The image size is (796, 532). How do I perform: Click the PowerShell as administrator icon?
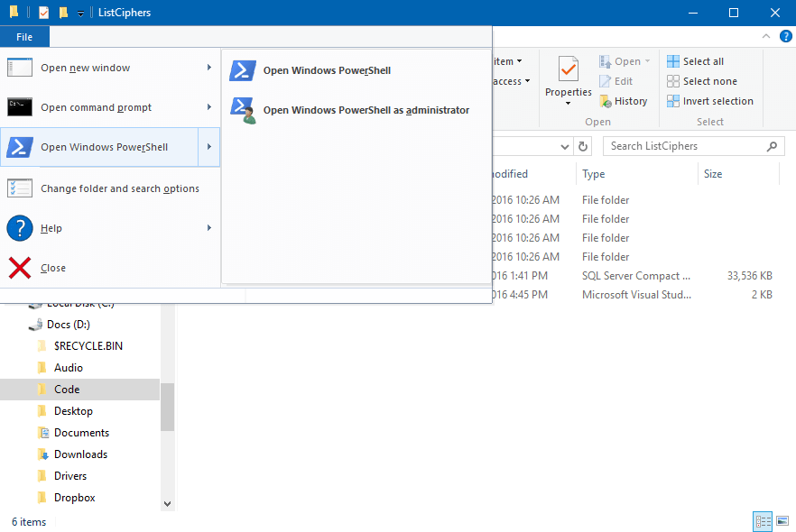coord(243,110)
